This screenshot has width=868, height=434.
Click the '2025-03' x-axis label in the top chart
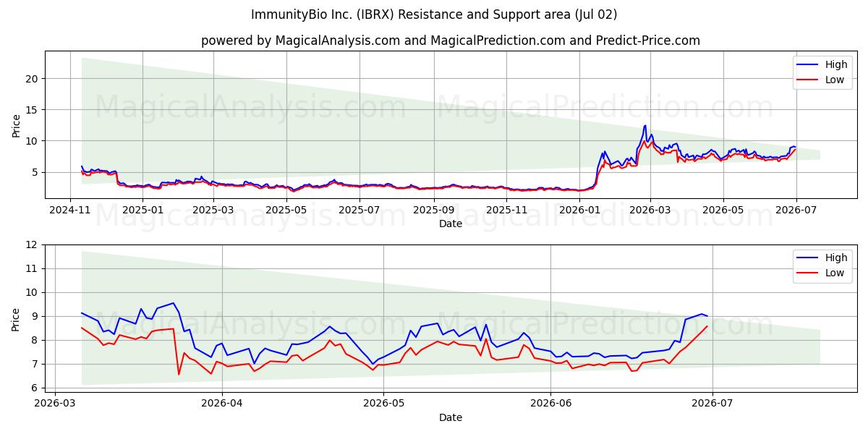[x=213, y=210]
